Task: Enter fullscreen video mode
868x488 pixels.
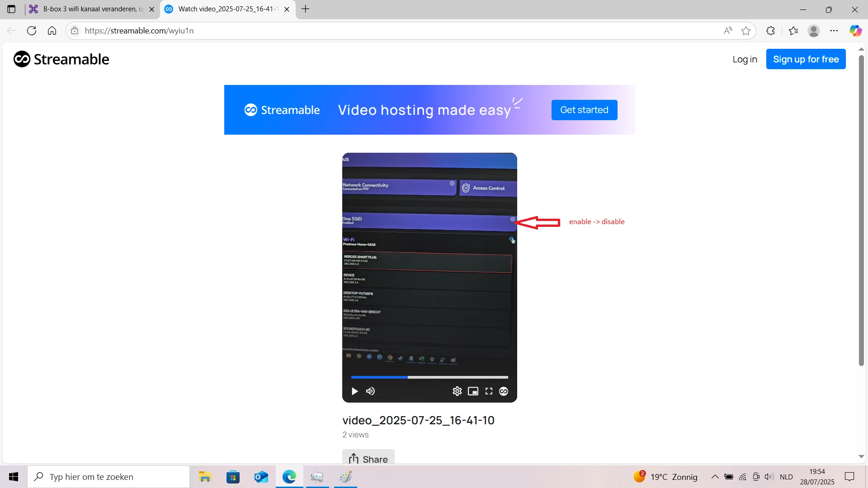Action: [x=489, y=391]
